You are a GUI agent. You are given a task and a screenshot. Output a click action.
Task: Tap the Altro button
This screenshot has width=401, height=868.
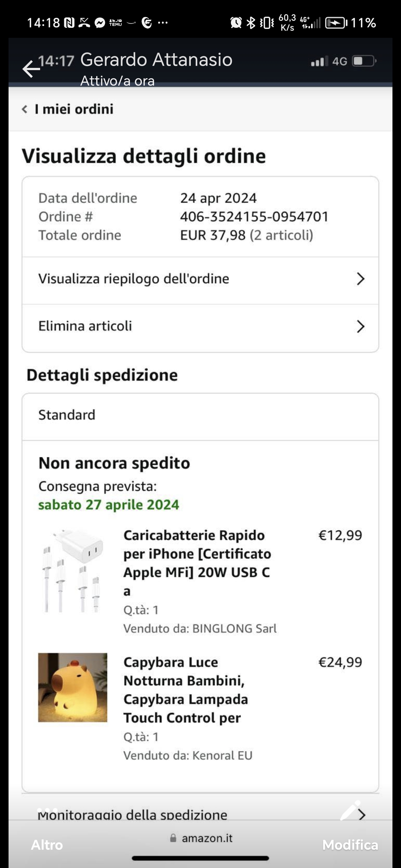click(x=47, y=845)
